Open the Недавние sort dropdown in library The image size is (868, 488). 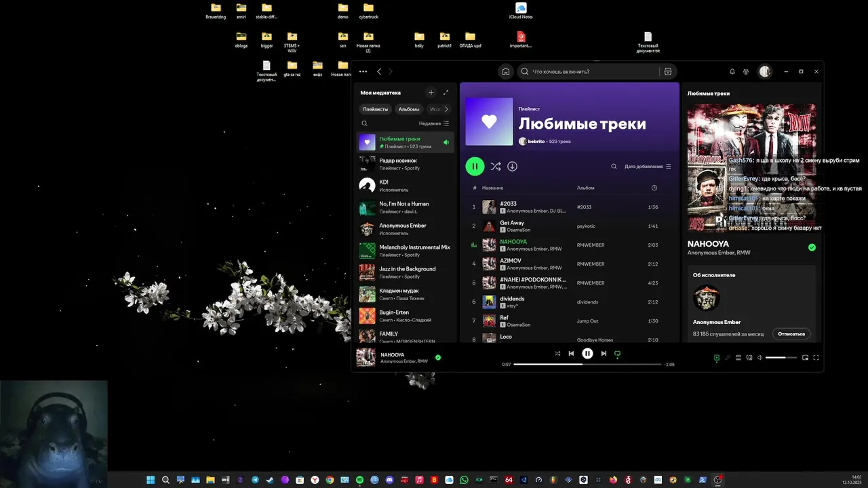(x=434, y=123)
